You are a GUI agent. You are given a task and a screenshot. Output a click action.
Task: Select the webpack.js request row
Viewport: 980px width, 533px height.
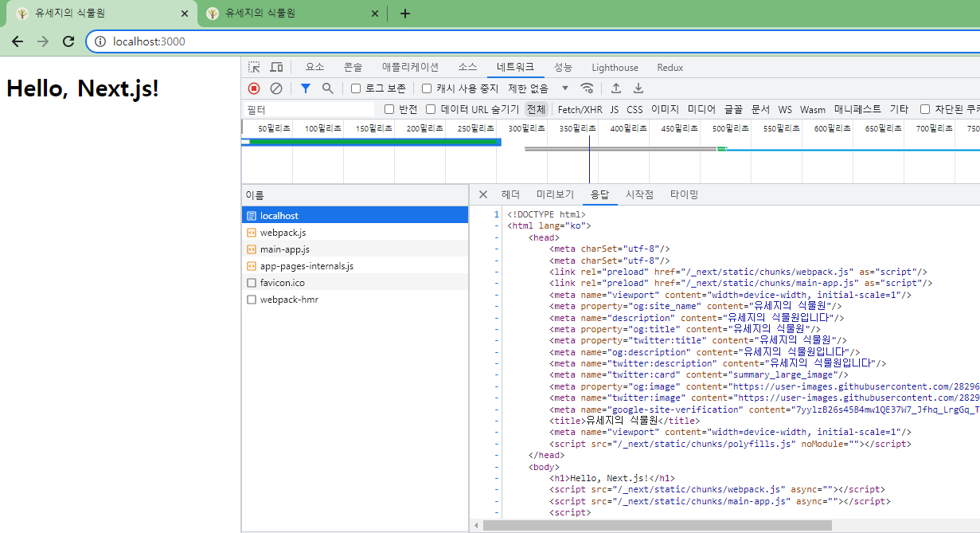click(x=355, y=233)
